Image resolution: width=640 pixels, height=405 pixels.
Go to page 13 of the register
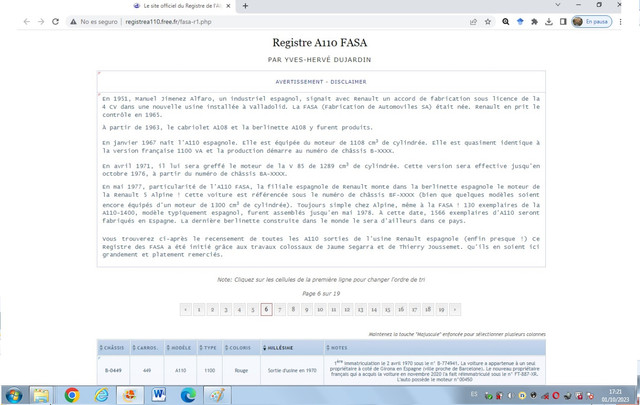pos(360,309)
